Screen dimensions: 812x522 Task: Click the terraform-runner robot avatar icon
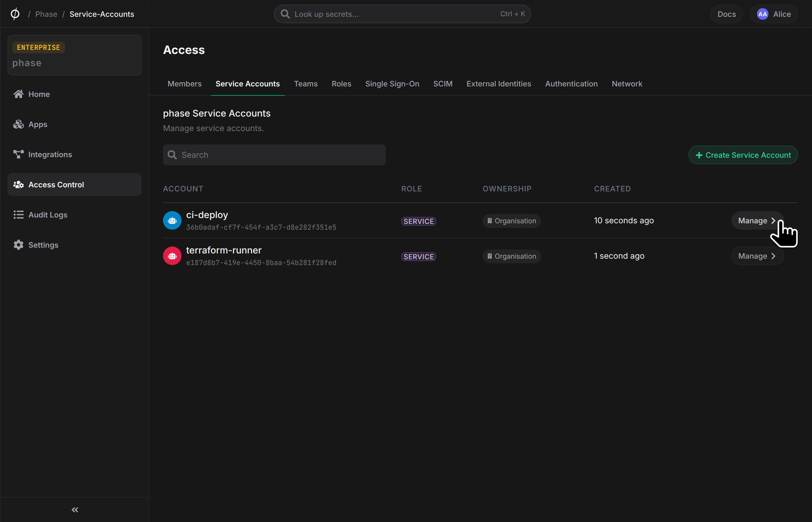pyautogui.click(x=172, y=255)
